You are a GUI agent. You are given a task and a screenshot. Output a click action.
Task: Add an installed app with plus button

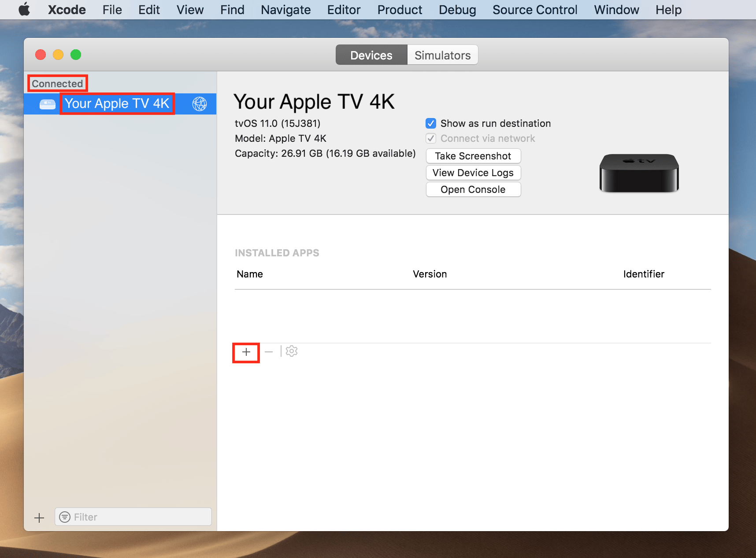246,352
